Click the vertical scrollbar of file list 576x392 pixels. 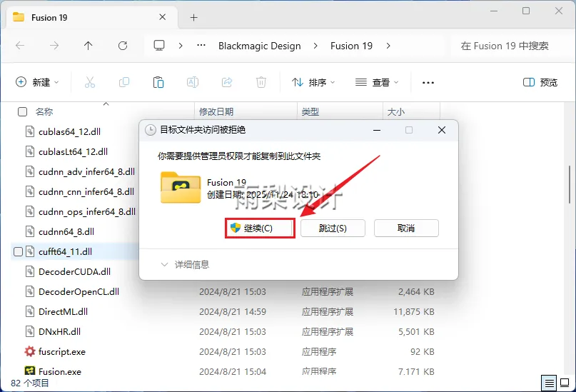(x=570, y=184)
